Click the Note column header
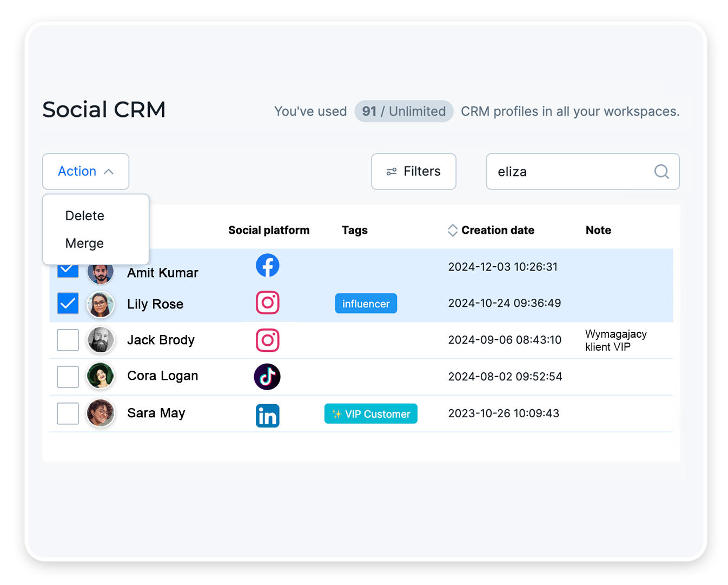 click(598, 230)
